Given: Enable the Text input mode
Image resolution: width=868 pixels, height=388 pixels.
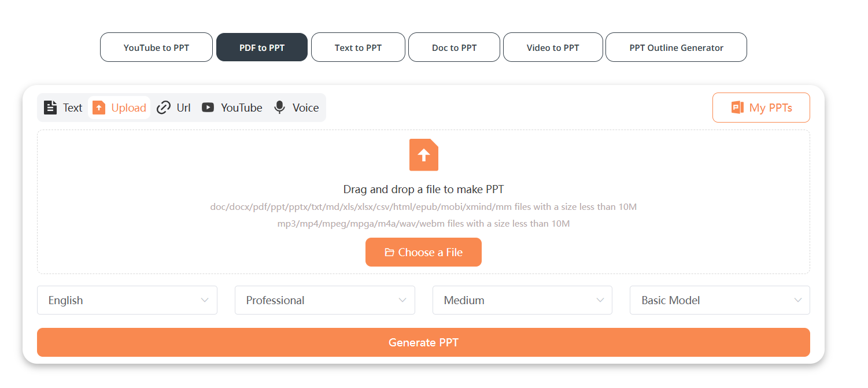Looking at the screenshot, I should click(x=62, y=108).
